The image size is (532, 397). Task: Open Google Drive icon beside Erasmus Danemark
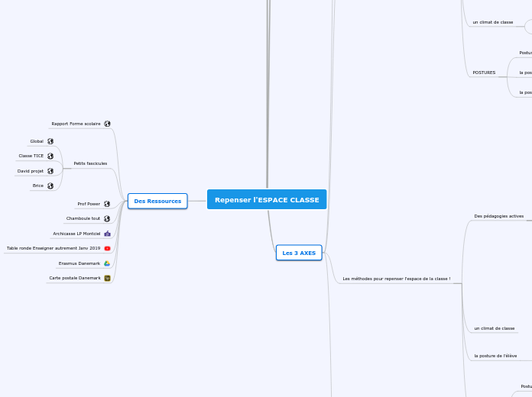107,263
